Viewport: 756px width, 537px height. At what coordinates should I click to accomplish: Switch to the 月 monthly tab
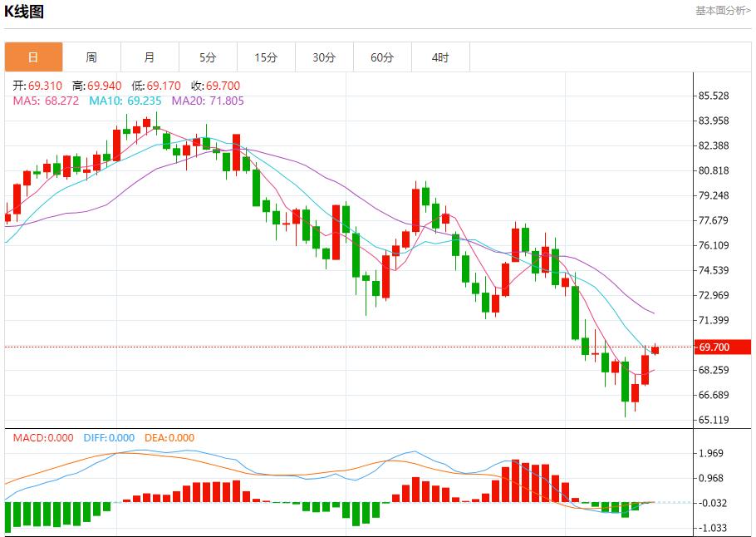click(150, 57)
